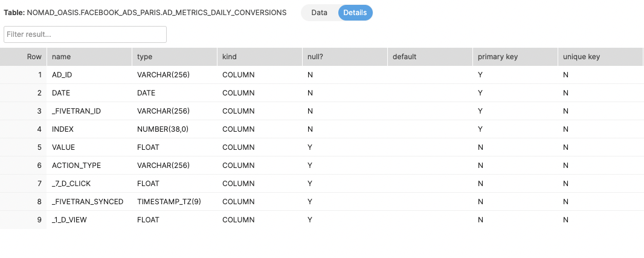Image resolution: width=644 pixels, height=258 pixels.
Task: Select the AD_ID name cell
Action: 62,75
